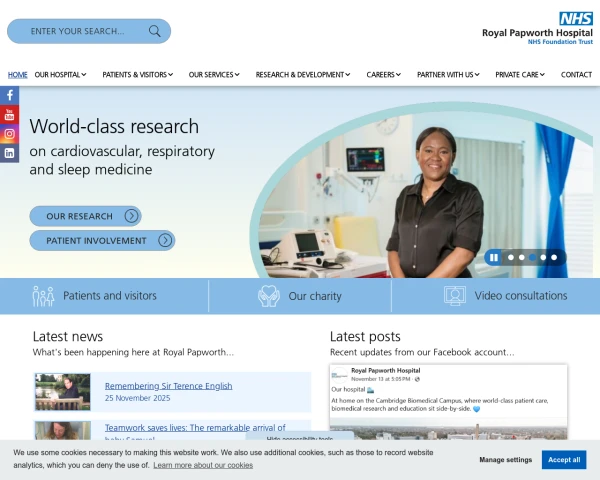Accept all cookies
The width and height of the screenshot is (600, 480).
564,460
